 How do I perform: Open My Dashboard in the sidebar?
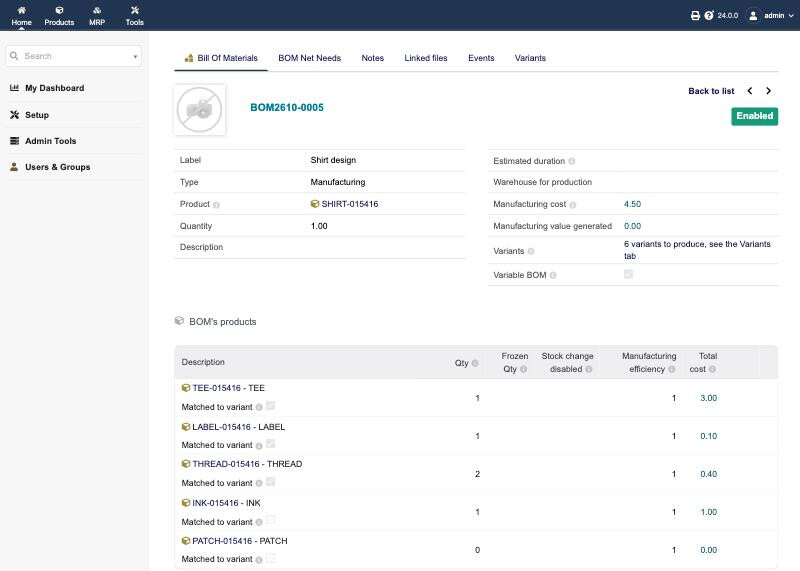point(55,88)
